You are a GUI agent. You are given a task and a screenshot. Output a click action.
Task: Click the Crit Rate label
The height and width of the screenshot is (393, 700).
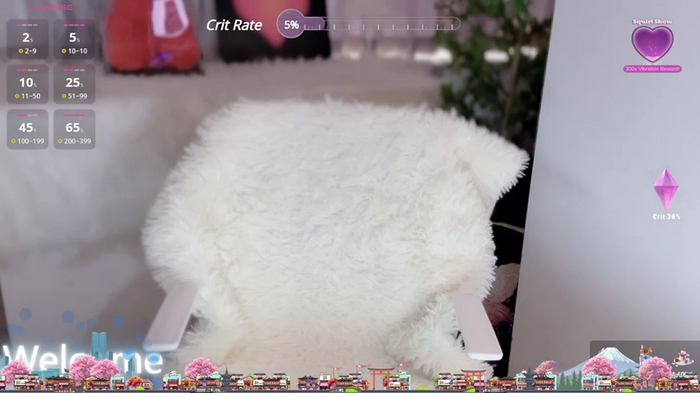click(x=234, y=25)
